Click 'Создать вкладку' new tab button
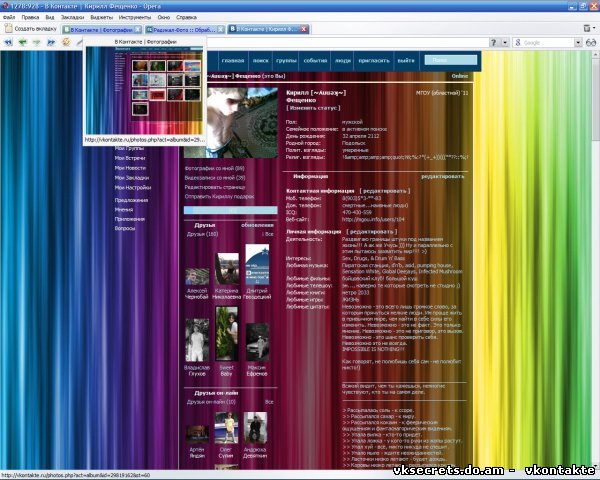This screenshot has width=600, height=480. click(x=31, y=29)
